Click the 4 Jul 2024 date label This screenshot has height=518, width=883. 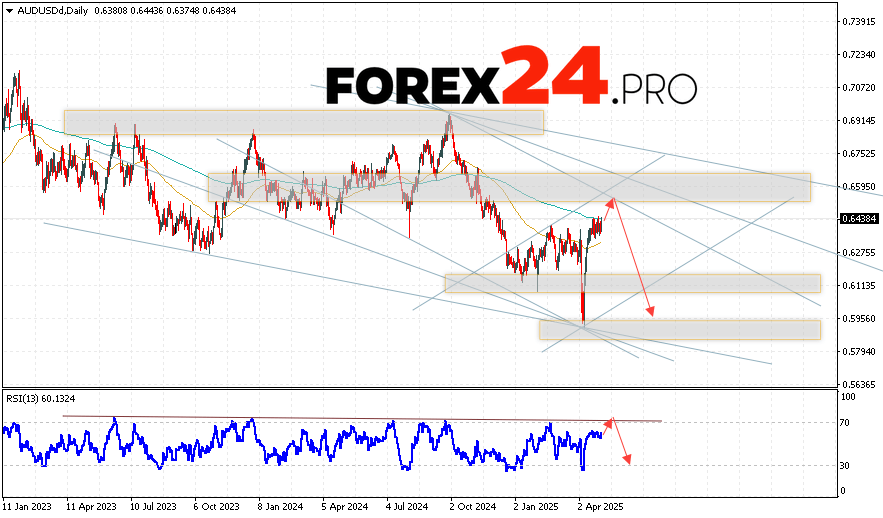pos(408,507)
